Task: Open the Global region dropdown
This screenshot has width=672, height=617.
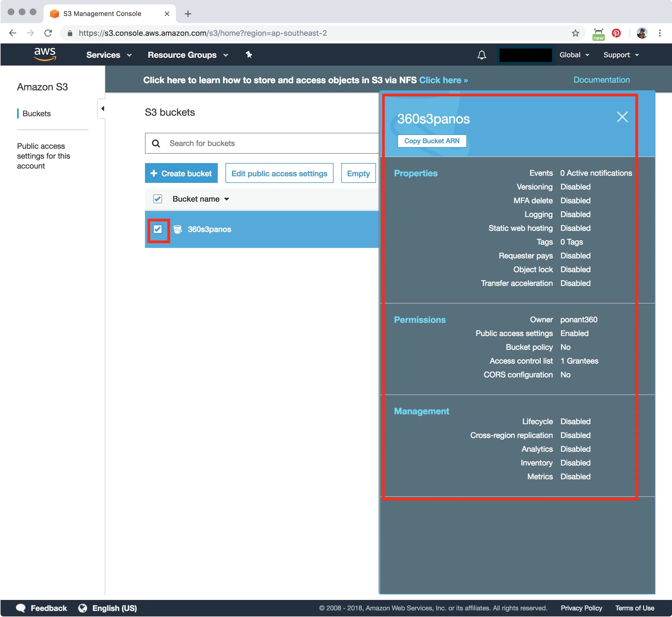Action: 574,55
